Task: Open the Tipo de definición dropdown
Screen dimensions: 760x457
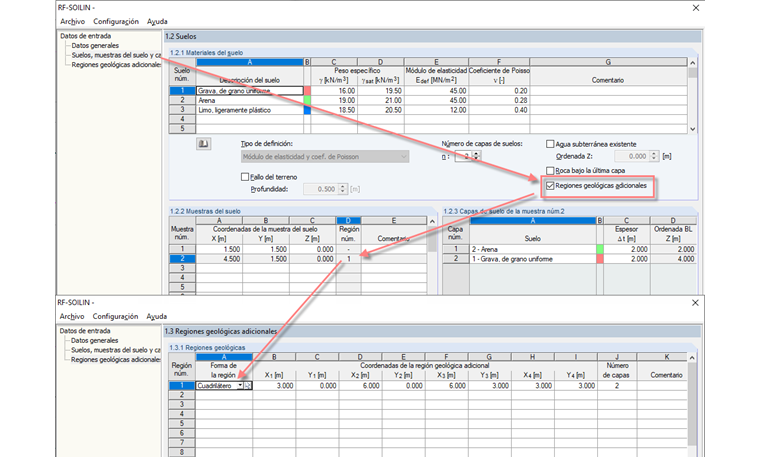Action: 325,157
